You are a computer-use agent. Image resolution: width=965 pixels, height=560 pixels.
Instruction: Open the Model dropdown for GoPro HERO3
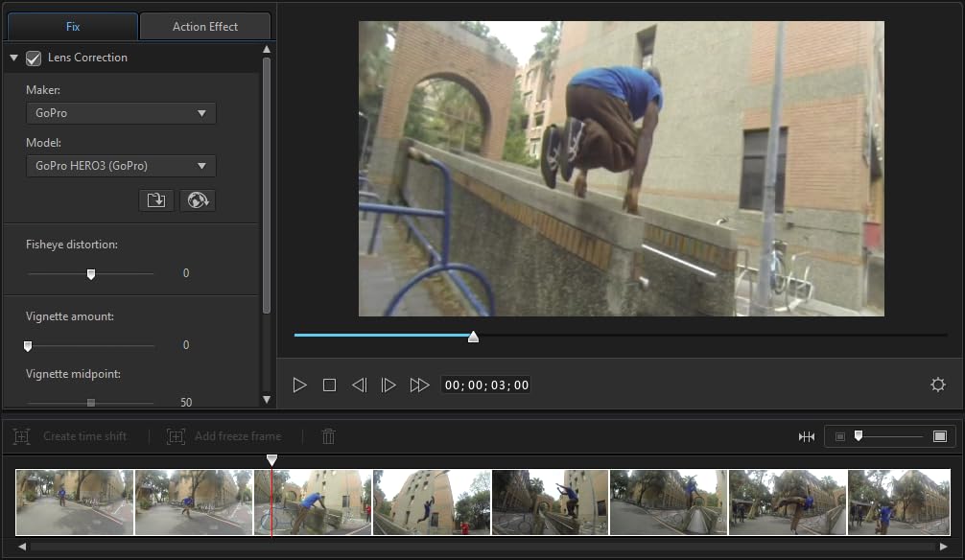pos(121,166)
